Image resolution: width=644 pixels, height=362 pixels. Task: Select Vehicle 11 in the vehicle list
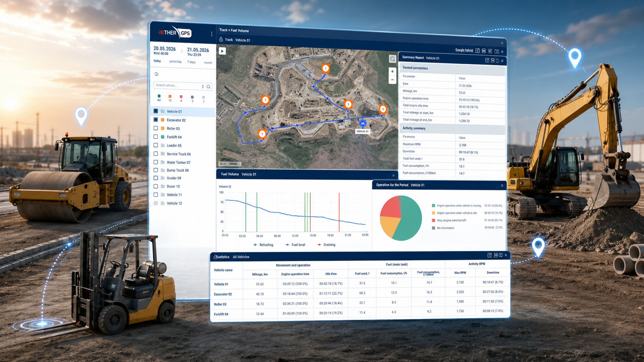click(174, 195)
